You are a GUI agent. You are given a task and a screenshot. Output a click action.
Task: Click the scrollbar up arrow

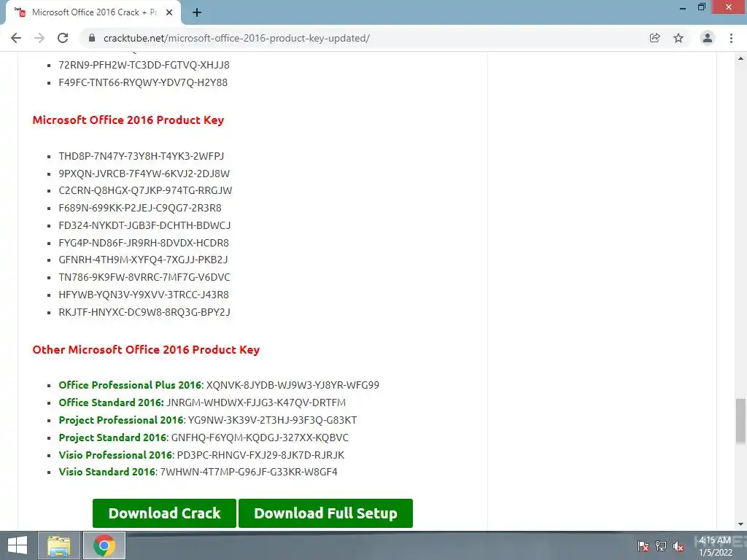point(740,58)
